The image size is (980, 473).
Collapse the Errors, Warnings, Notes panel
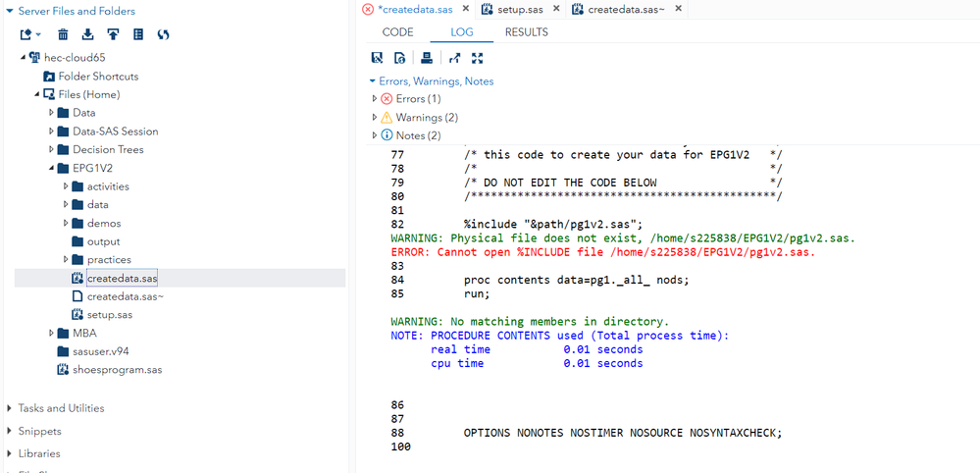pyautogui.click(x=372, y=81)
